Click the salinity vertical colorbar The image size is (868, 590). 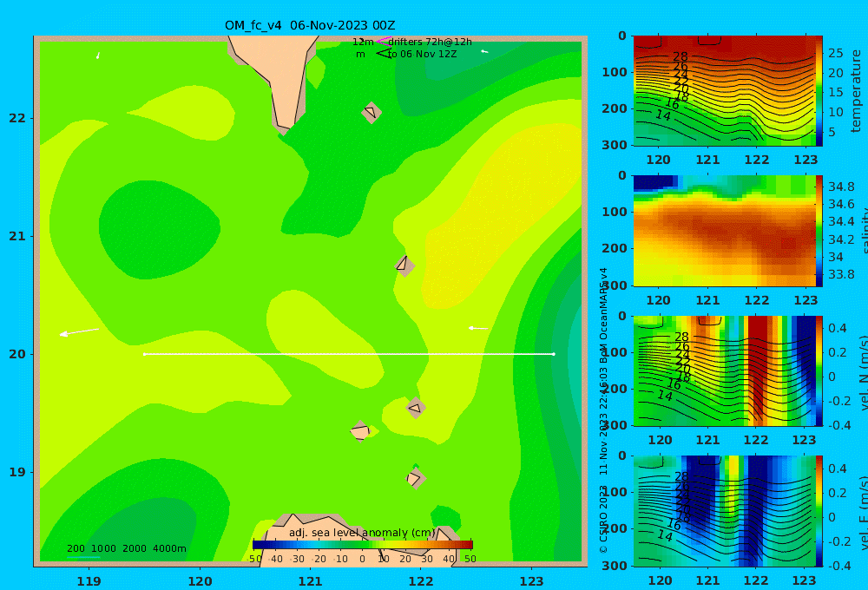[x=819, y=231]
